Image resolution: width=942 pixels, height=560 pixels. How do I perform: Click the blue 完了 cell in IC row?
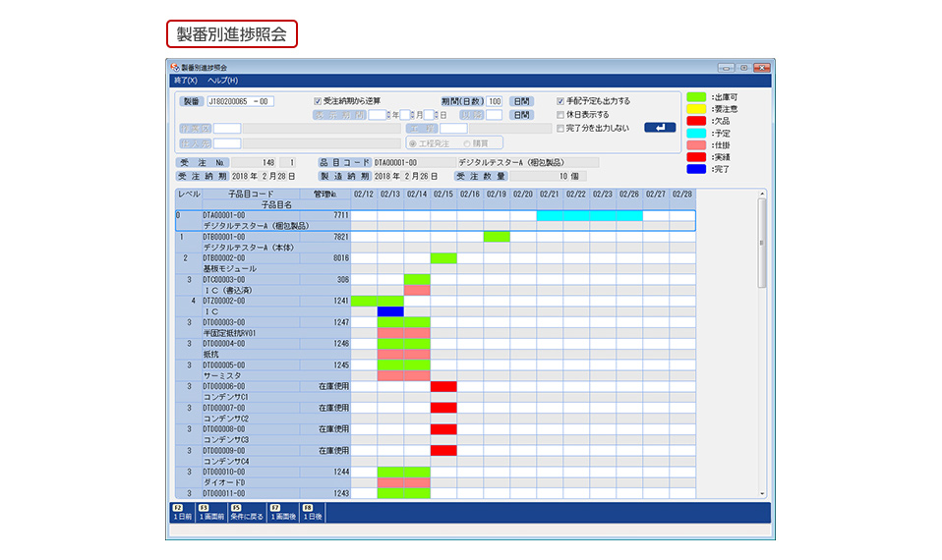pos(390,311)
